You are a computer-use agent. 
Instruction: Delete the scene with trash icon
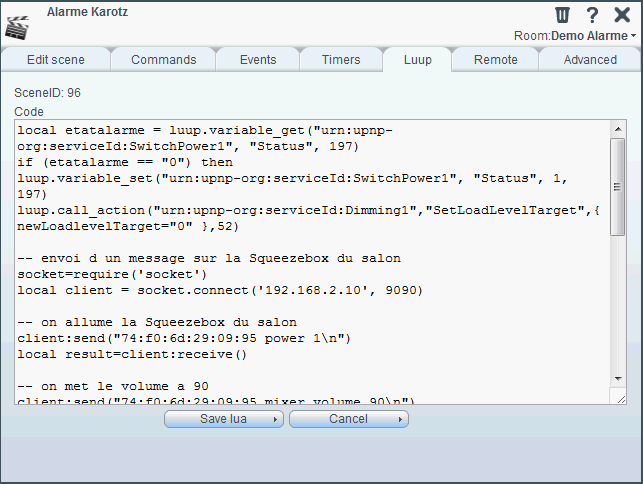tap(562, 15)
